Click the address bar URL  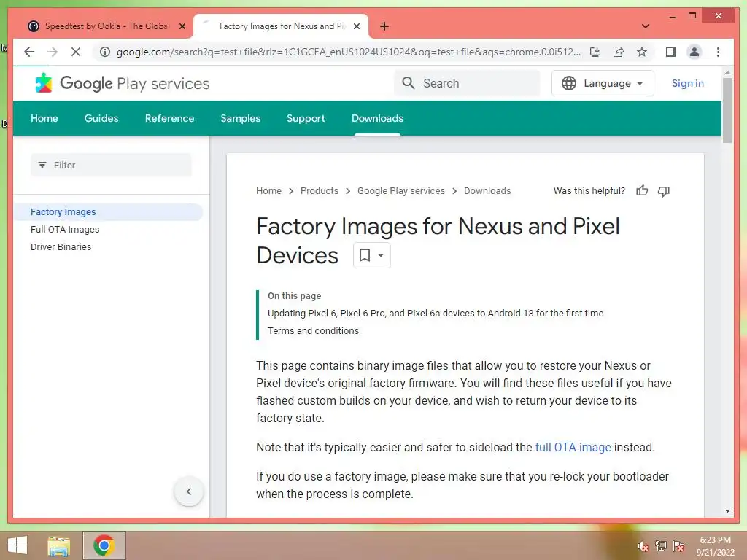[348, 52]
